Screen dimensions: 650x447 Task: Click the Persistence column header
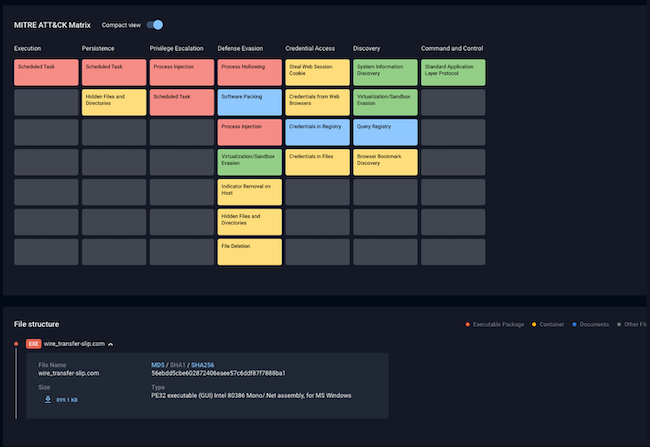pyautogui.click(x=98, y=49)
